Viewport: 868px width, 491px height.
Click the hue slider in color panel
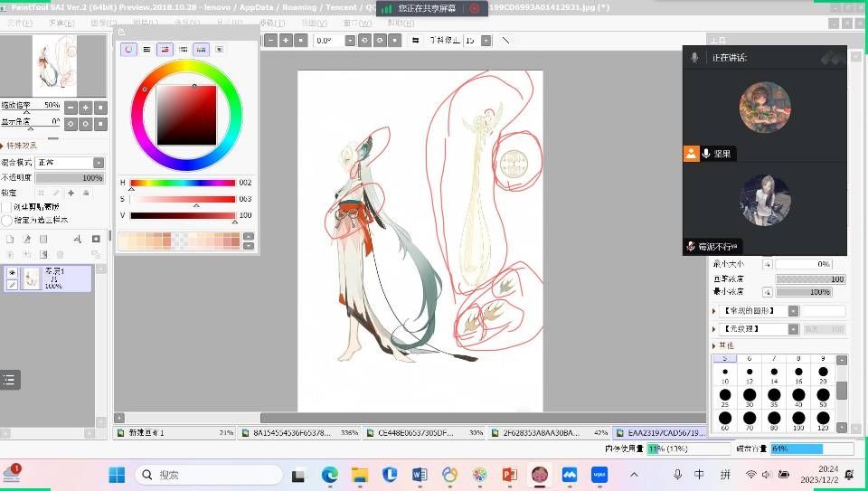(x=182, y=183)
